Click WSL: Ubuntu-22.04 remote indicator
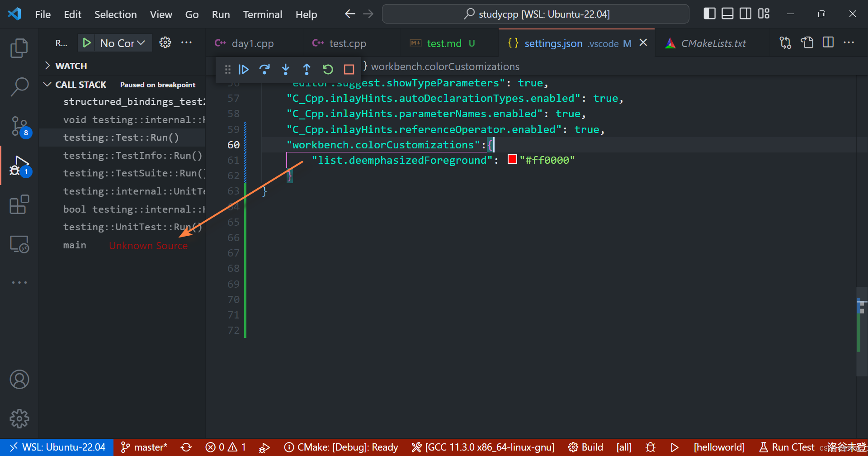The height and width of the screenshot is (456, 868). (x=57, y=447)
